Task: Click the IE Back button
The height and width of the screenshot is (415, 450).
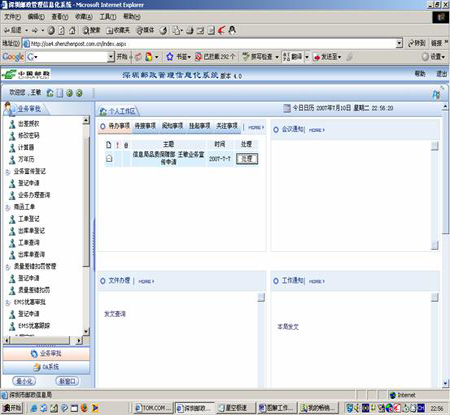Action: [x=12, y=30]
